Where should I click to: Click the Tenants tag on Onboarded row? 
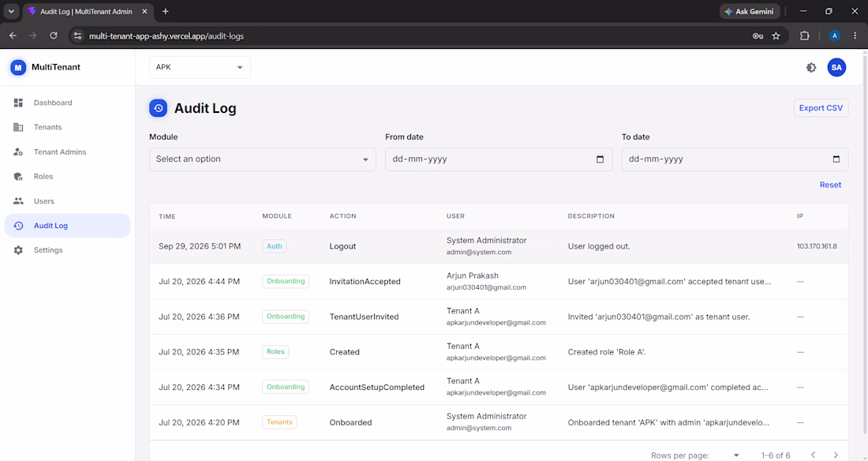(279, 422)
